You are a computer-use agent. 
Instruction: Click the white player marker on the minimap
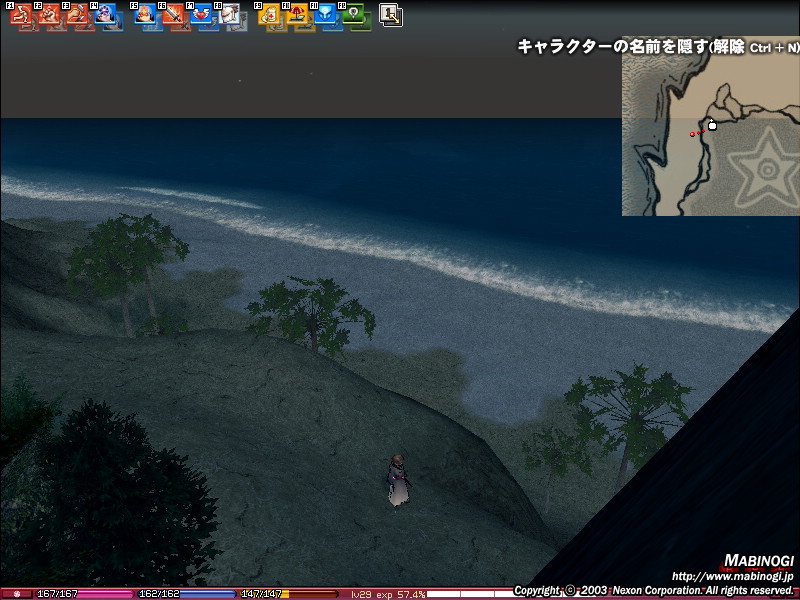712,125
